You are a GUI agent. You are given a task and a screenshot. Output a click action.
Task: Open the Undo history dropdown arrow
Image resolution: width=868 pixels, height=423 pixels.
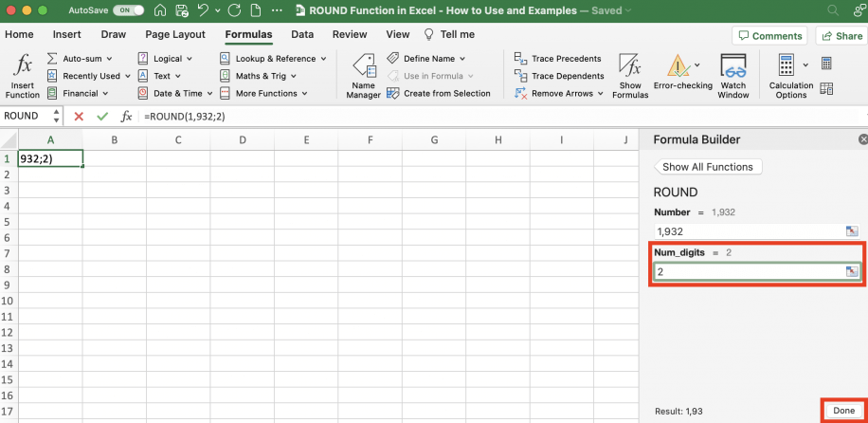(x=217, y=10)
